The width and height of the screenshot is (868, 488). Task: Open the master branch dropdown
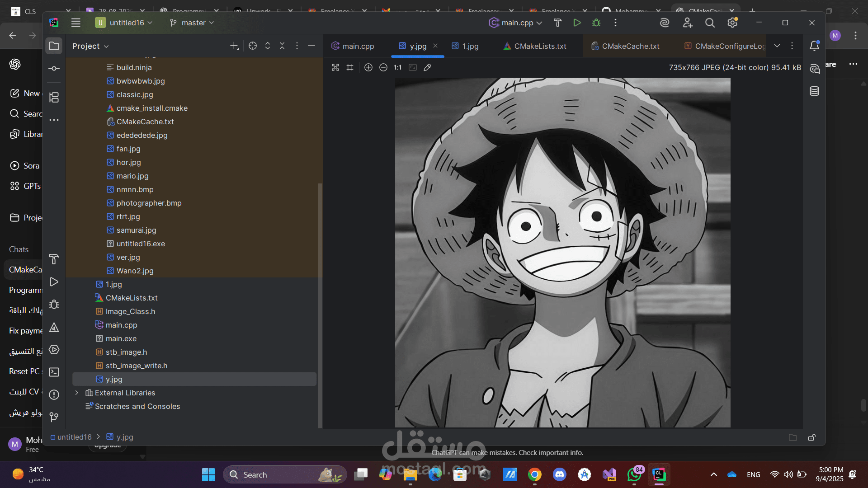(x=192, y=23)
